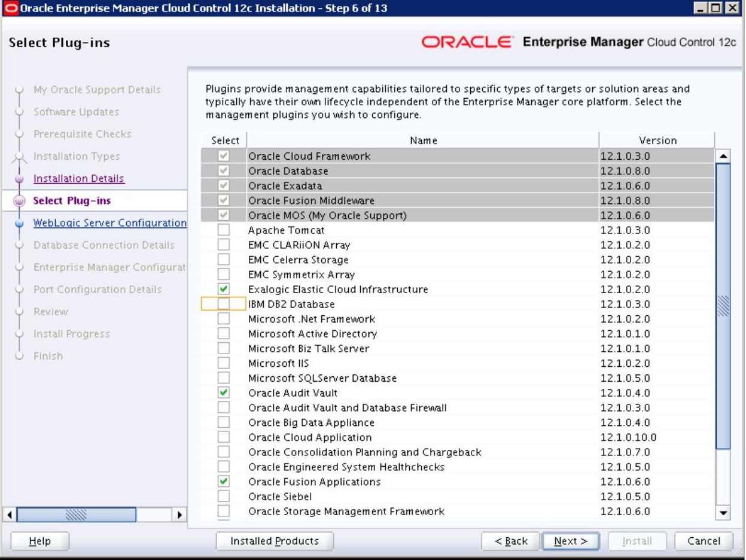Click the Select column header
The width and height of the screenshot is (746, 560).
[x=225, y=141]
